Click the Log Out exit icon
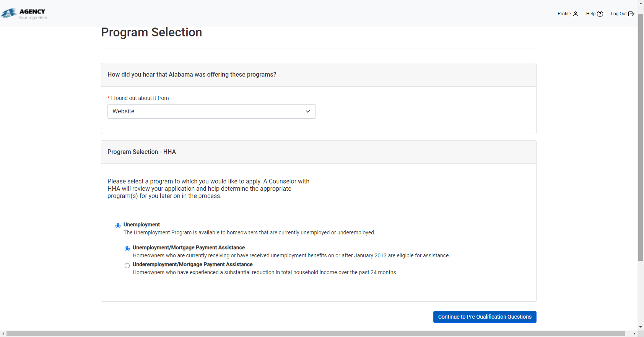The image size is (644, 337). (x=631, y=14)
